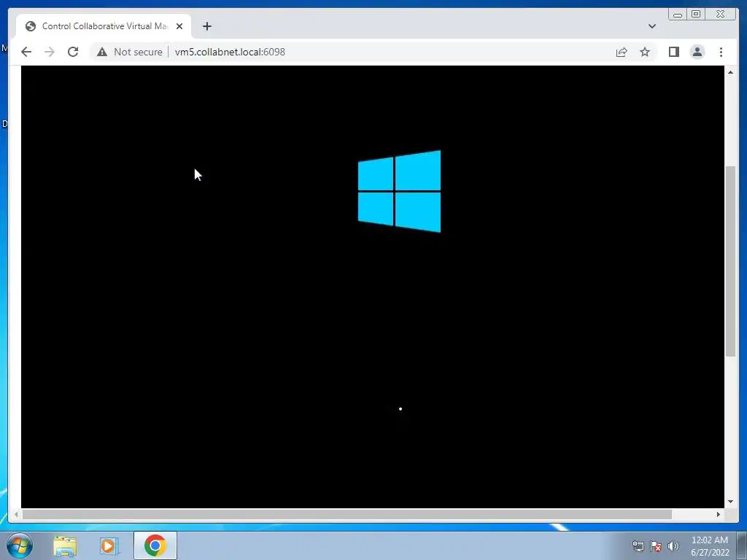747x560 pixels.
Task: Click the Windows logo in the VM display
Action: (399, 192)
